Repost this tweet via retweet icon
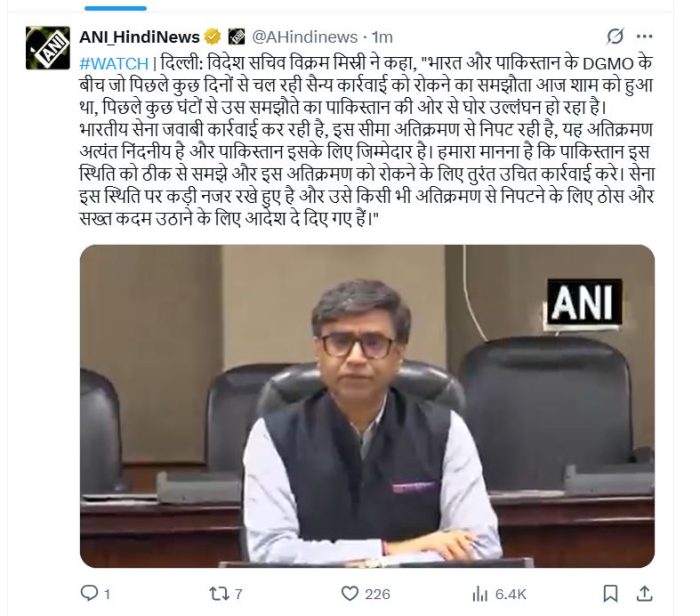The width and height of the screenshot is (700, 616). (x=219, y=594)
